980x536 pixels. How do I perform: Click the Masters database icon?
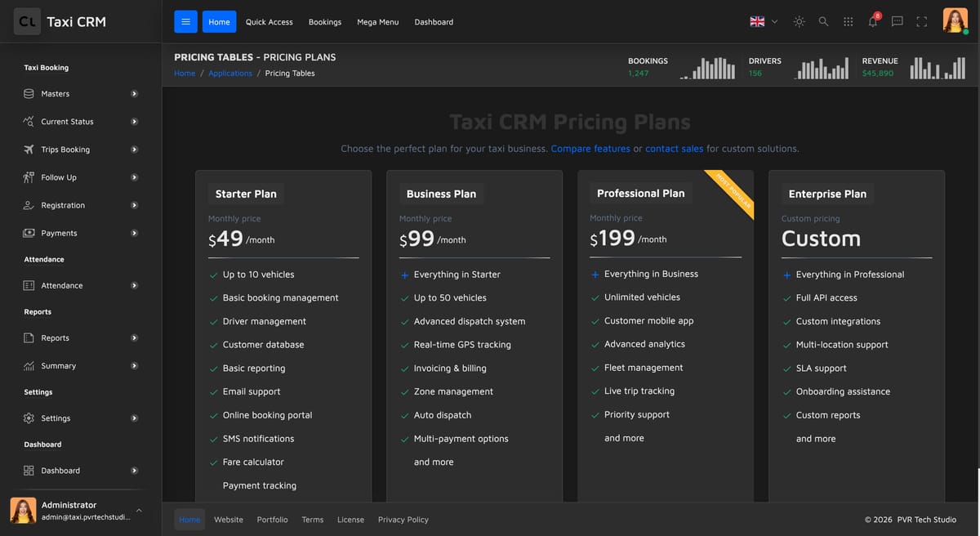[29, 94]
